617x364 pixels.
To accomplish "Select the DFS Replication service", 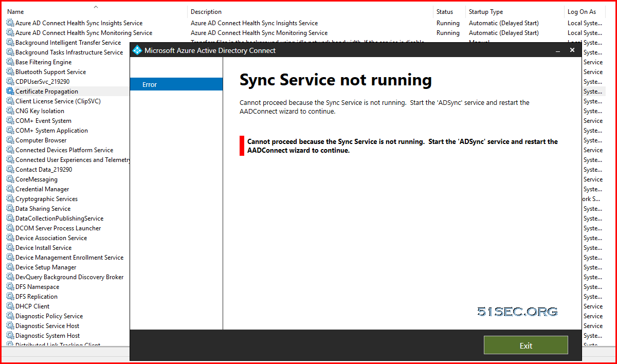I will point(37,297).
